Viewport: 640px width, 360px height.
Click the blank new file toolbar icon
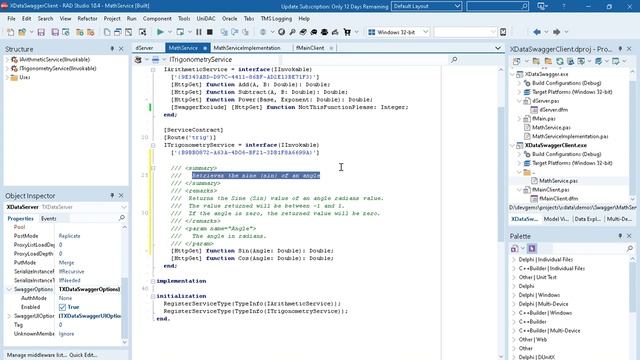[107, 32]
